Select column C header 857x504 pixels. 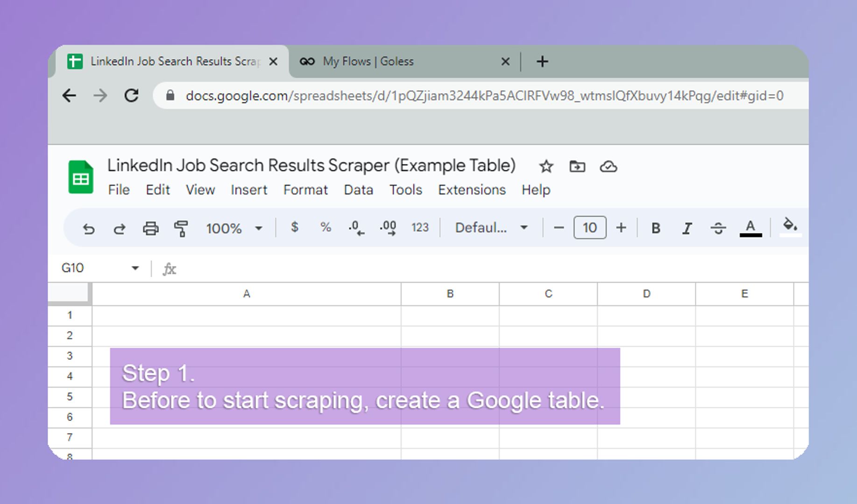coord(548,294)
